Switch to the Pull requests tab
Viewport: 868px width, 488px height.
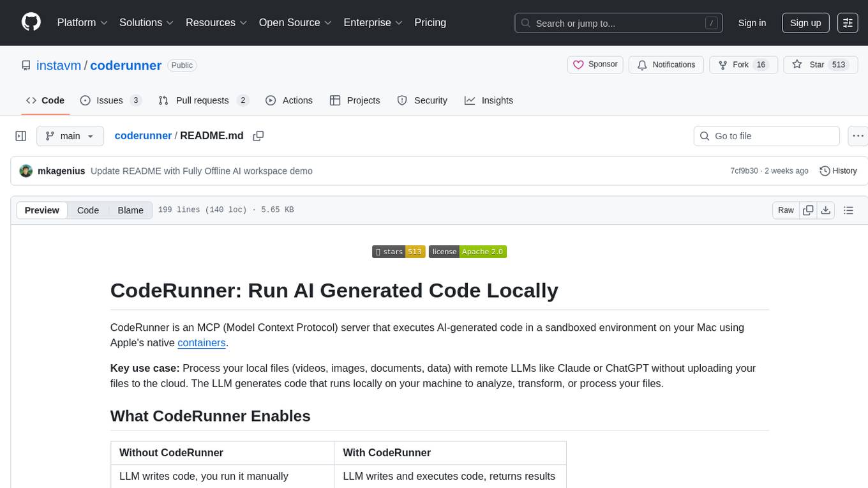(x=203, y=100)
